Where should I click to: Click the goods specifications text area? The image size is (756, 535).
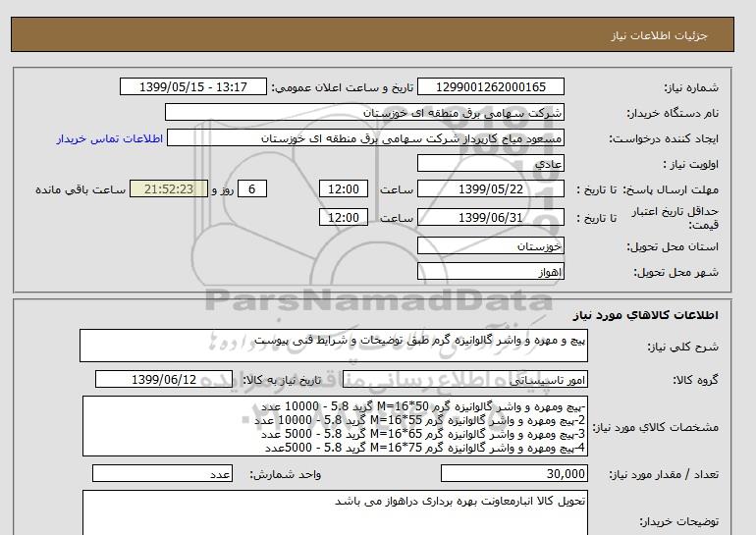tap(334, 426)
